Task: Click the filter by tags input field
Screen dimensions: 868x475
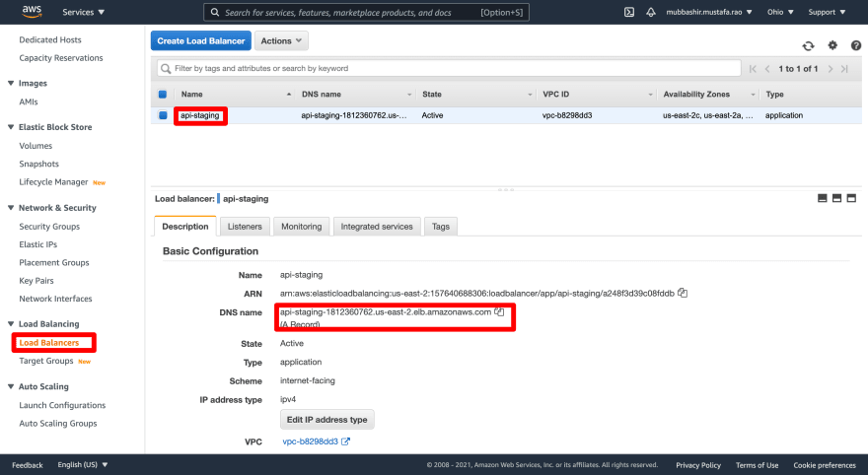Action: (449, 69)
